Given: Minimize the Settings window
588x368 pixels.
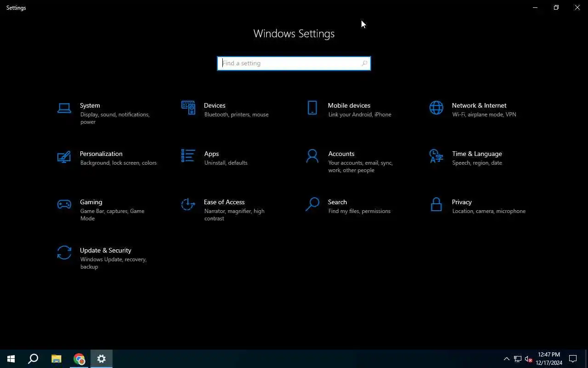Looking at the screenshot, I should 535,7.
